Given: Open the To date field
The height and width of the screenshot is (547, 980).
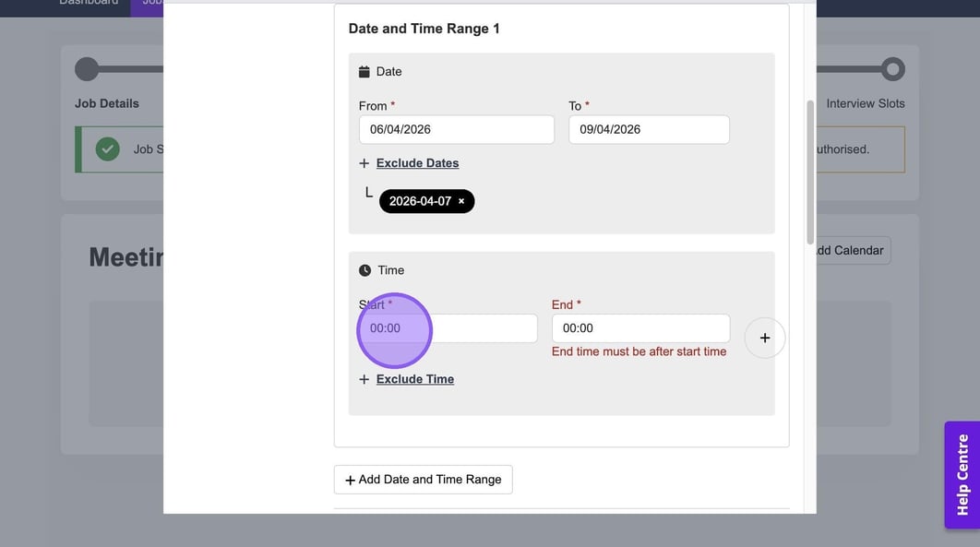Looking at the screenshot, I should (649, 129).
